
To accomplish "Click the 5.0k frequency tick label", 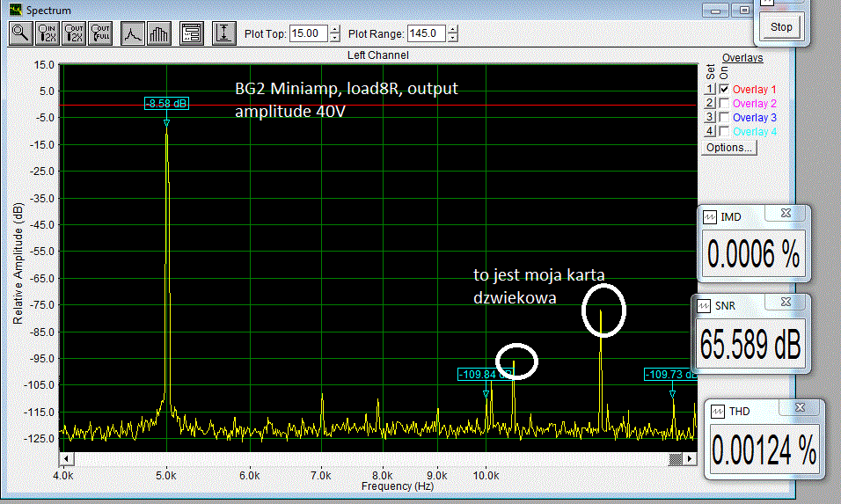I will click(166, 475).
